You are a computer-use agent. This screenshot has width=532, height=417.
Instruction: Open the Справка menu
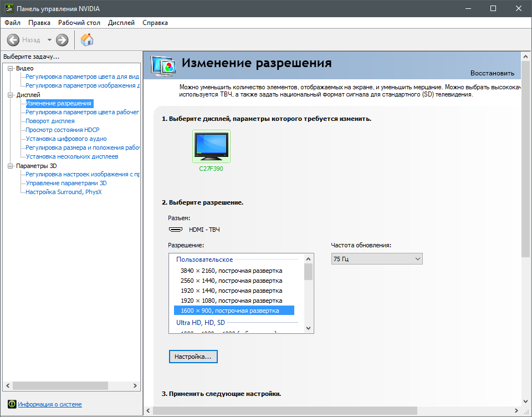coord(155,23)
